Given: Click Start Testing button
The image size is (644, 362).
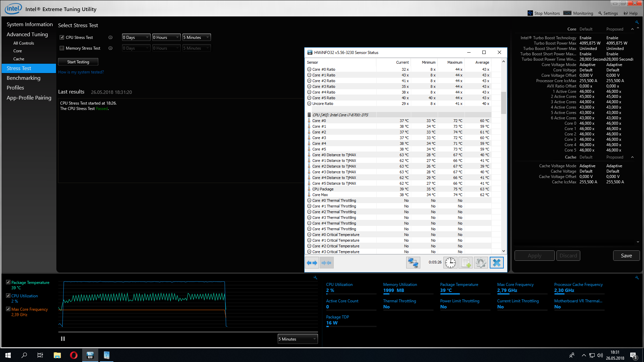Looking at the screenshot, I should pyautogui.click(x=78, y=62).
